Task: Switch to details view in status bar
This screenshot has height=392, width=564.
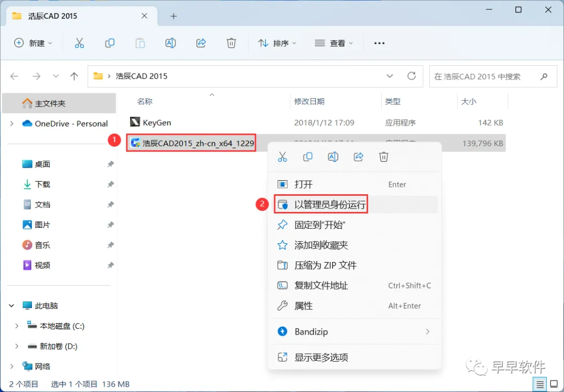Action: (x=540, y=385)
